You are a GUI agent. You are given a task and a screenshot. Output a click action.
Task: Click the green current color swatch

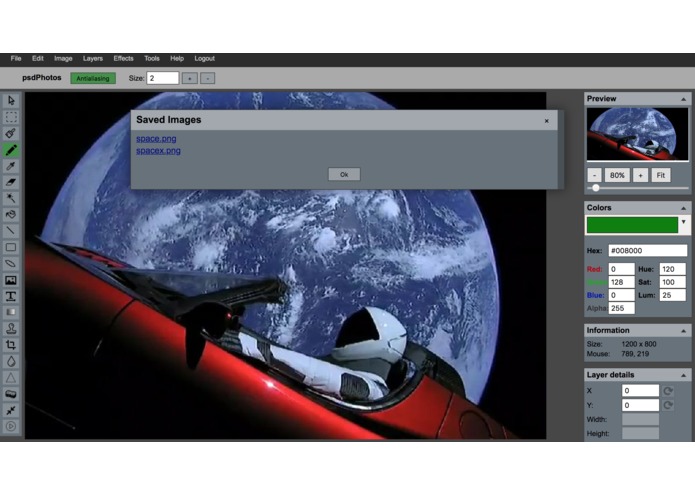coord(632,225)
